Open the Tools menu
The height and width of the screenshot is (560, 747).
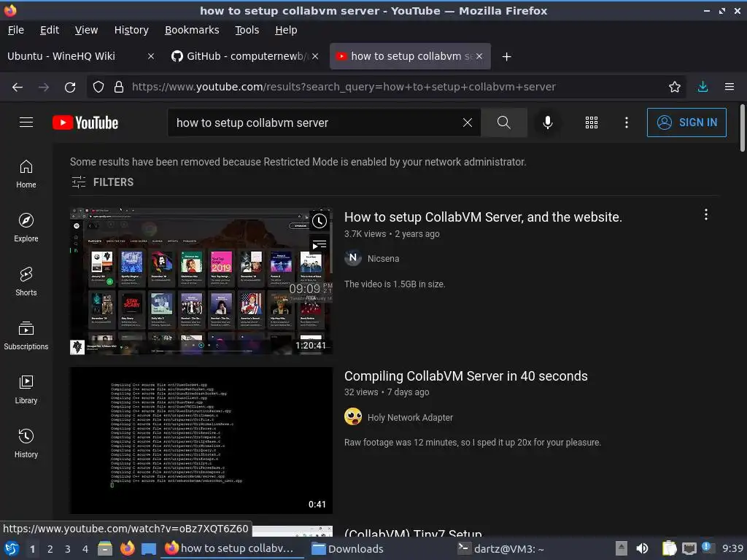coord(247,30)
